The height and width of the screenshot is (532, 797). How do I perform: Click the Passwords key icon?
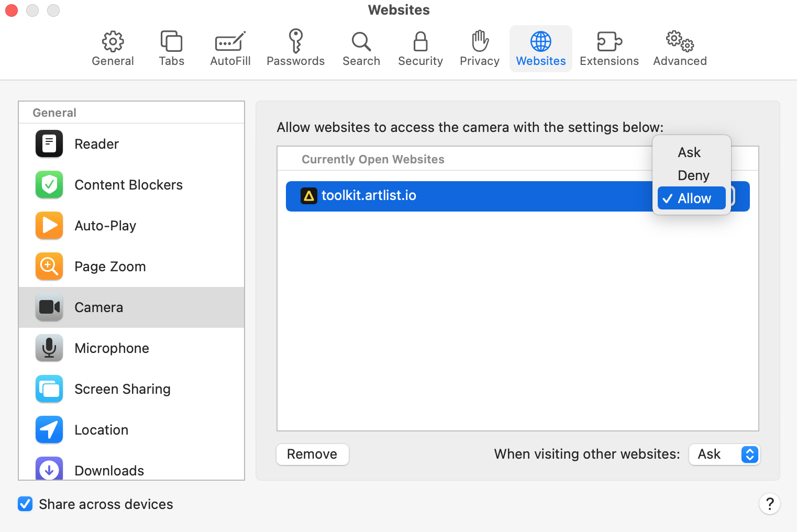click(x=295, y=48)
